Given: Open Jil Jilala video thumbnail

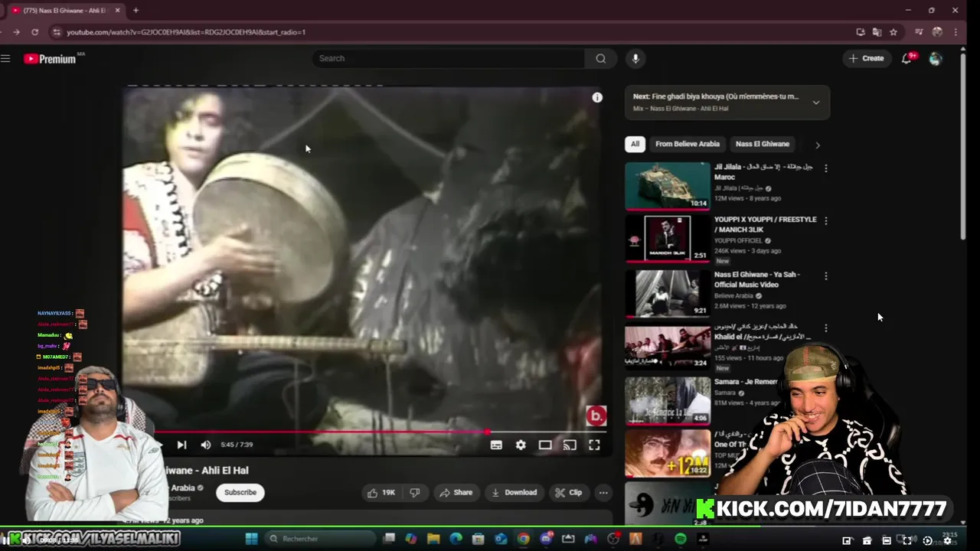Looking at the screenshot, I should point(668,185).
